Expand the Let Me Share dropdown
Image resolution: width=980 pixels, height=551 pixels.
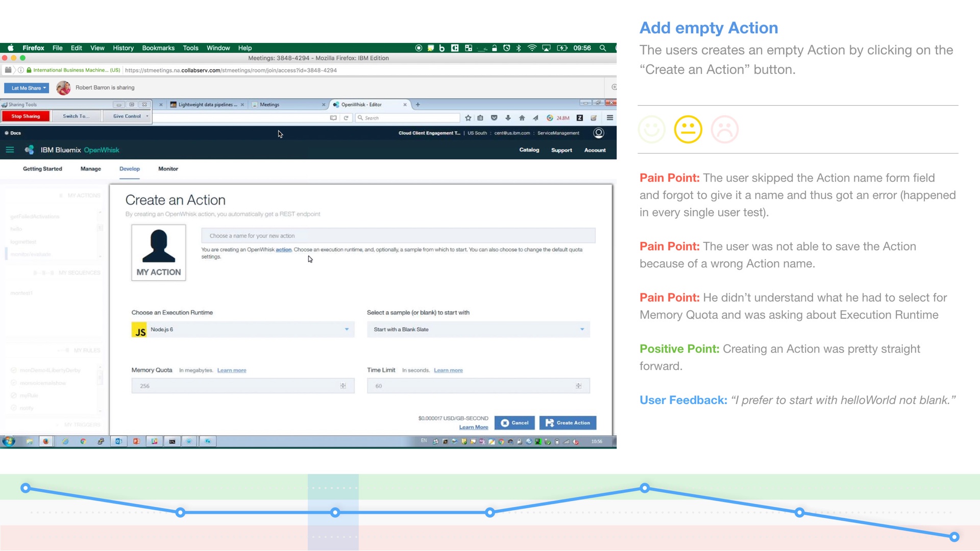(x=27, y=88)
